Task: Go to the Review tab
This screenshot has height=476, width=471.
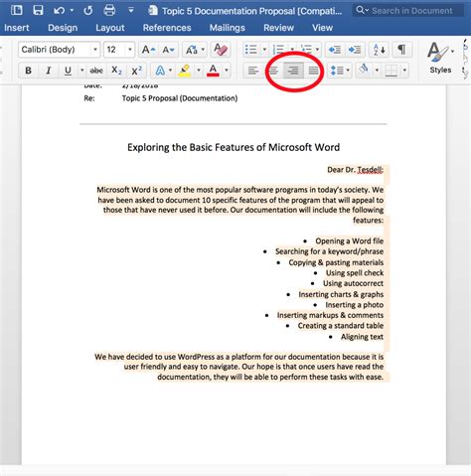Action: tap(278, 28)
